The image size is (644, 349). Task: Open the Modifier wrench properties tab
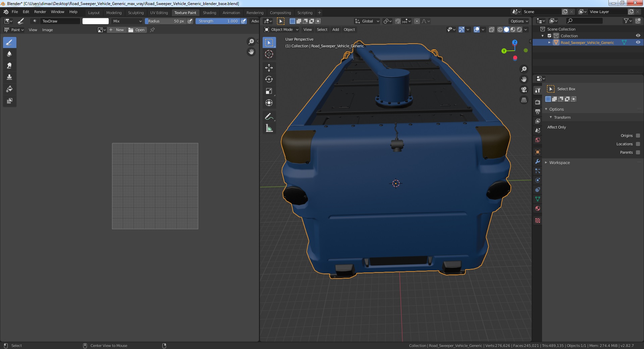coord(538,161)
